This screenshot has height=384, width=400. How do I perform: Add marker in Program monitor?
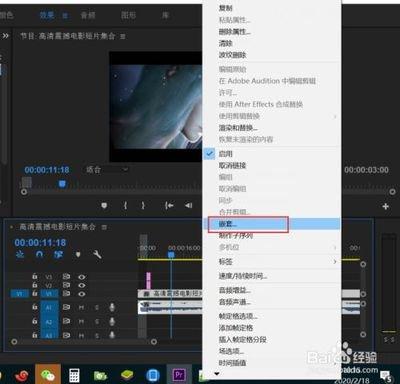104,206
